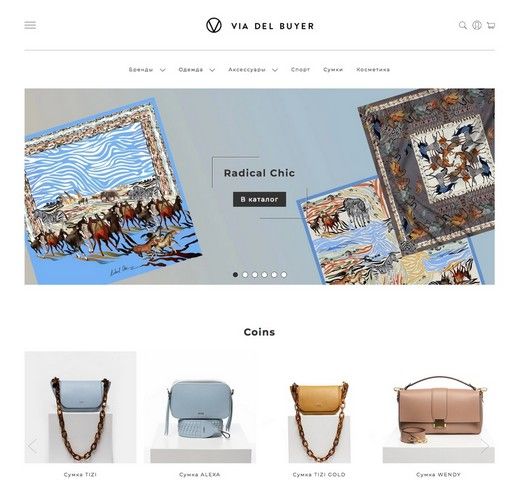520x480 pixels.
Task: Expand the Бренды dropdown menu
Action: 147,70
